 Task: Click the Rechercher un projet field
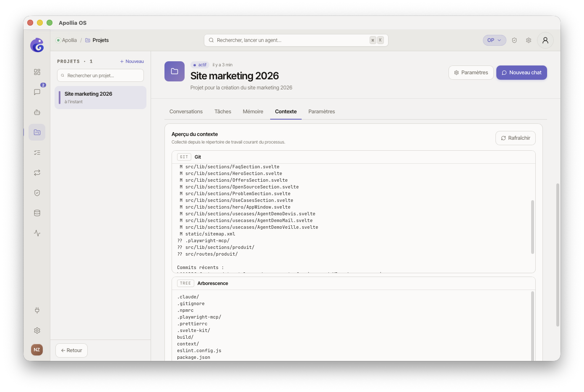(100, 76)
